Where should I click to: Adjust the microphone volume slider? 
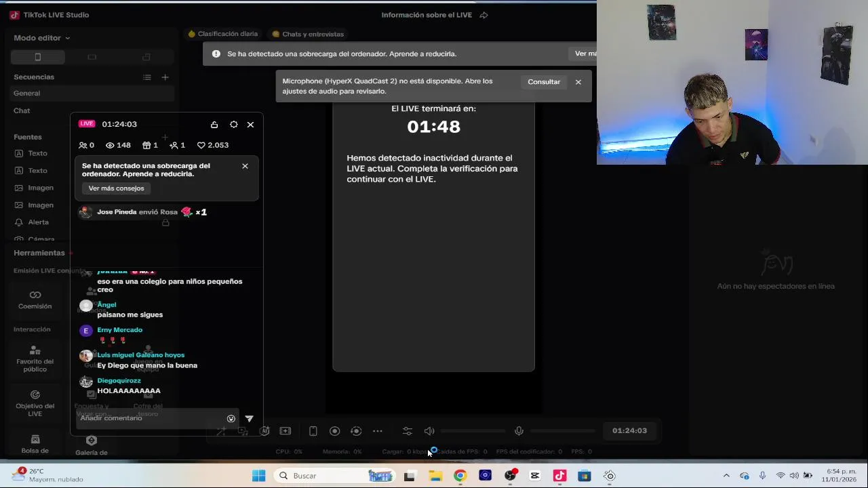point(563,431)
